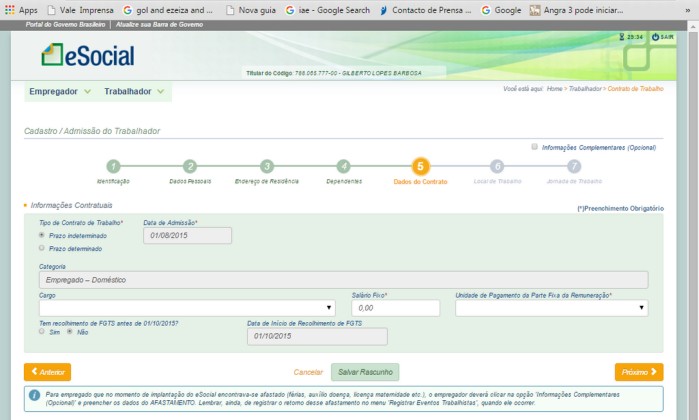Select Sim for FGTS before 01/10/2015

pyautogui.click(x=42, y=331)
